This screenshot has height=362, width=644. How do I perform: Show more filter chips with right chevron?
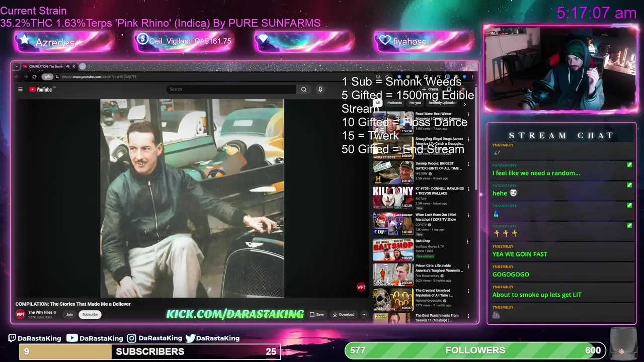[x=464, y=104]
